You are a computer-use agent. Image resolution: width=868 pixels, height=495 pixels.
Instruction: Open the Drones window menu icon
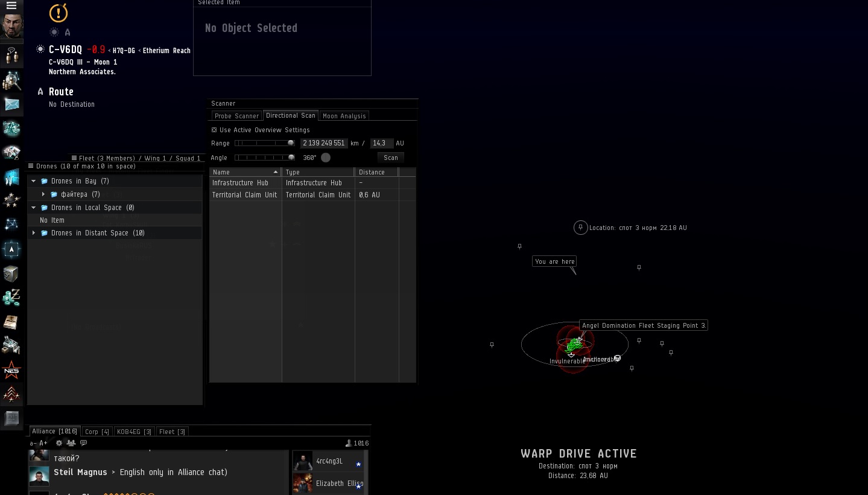pyautogui.click(x=31, y=166)
